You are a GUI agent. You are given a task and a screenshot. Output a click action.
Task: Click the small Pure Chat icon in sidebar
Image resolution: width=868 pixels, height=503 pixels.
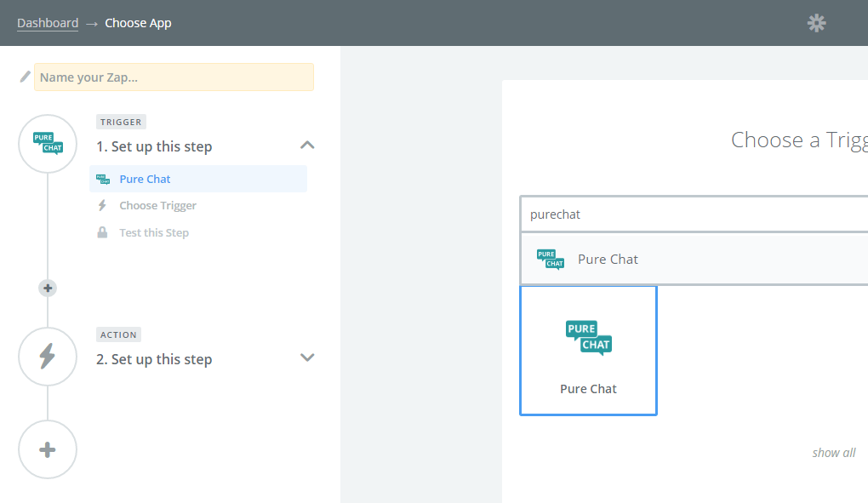(x=103, y=179)
